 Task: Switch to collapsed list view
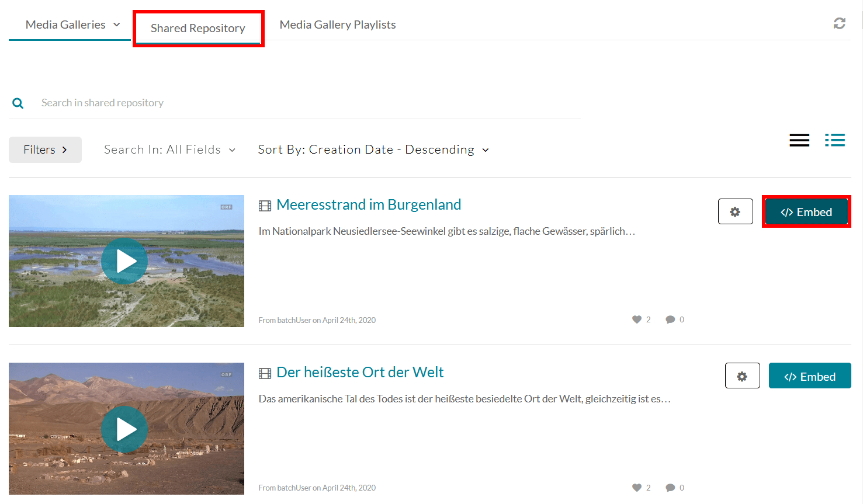pyautogui.click(x=799, y=140)
